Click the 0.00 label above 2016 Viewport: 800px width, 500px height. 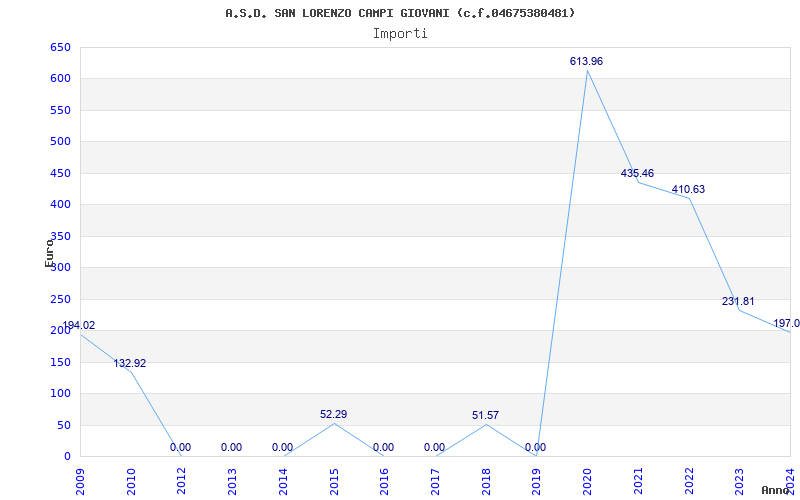click(383, 447)
